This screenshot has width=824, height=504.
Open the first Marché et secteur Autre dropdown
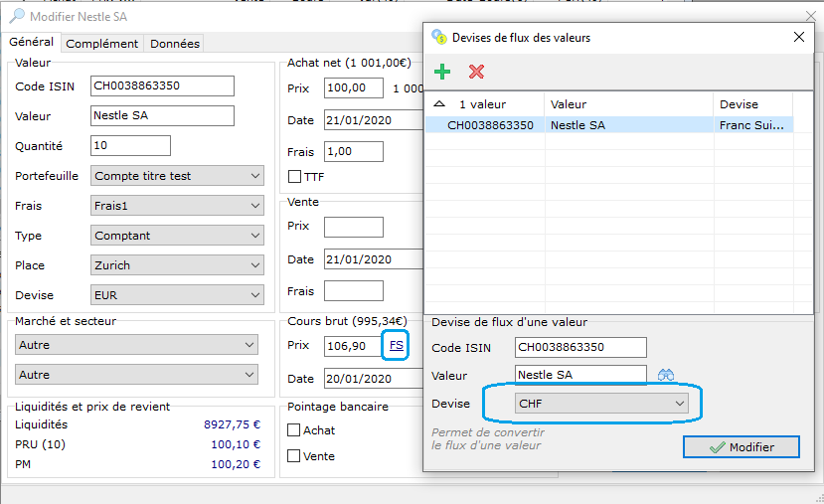[136, 345]
